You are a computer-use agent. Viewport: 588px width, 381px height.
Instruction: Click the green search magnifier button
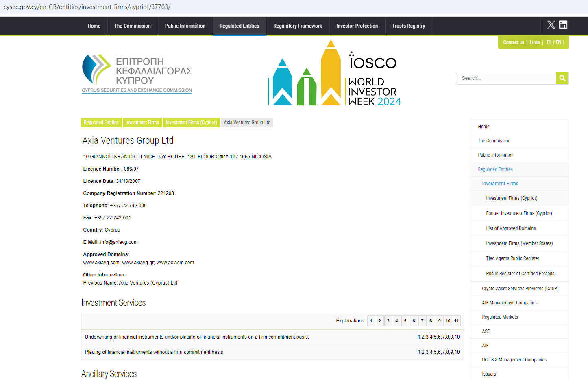pos(562,78)
